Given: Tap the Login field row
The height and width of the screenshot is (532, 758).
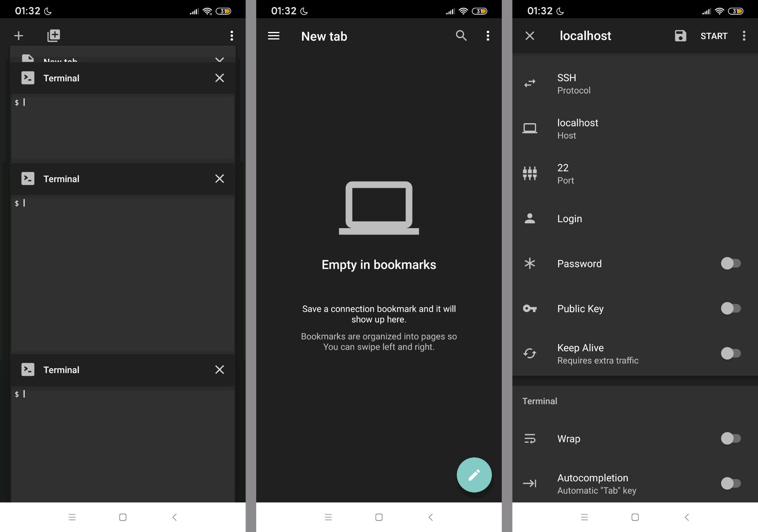Looking at the screenshot, I should click(632, 219).
